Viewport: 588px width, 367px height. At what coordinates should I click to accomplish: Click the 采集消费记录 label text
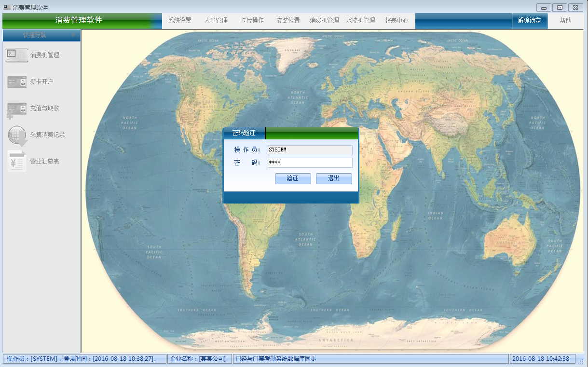coord(47,135)
